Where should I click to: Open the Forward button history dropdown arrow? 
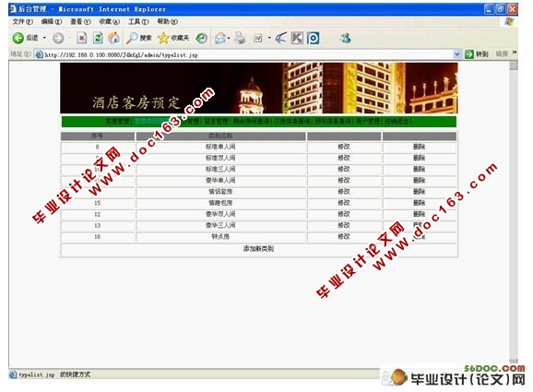[70, 38]
